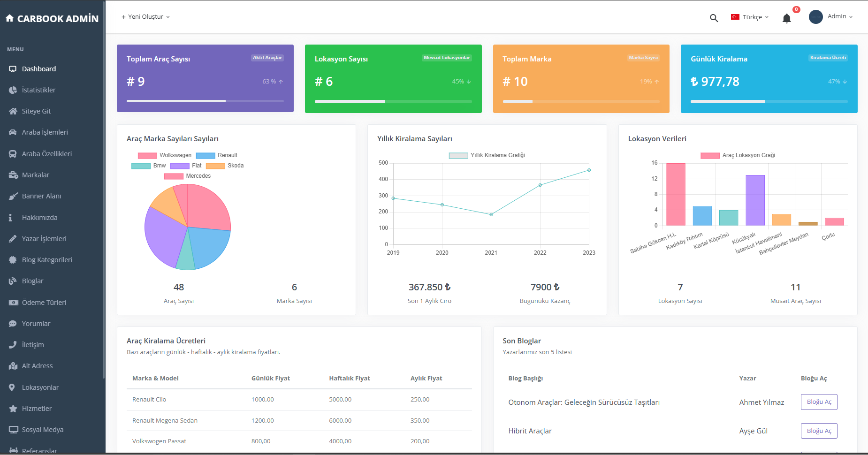Image resolution: width=868 pixels, height=455 pixels.
Task: Toggle Wolkswagen legend in pie chart
Action: pyautogui.click(x=165, y=155)
